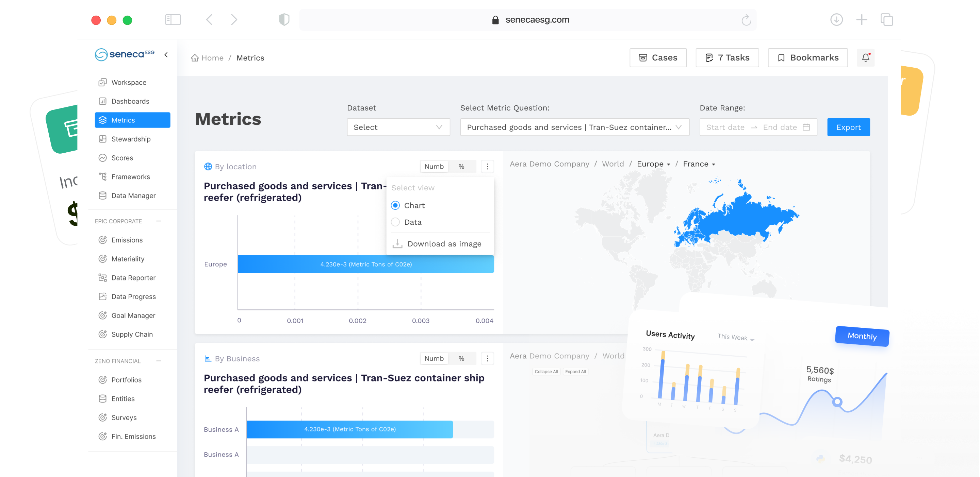Choose Download as image
The height and width of the screenshot is (477, 980).
coord(444,244)
